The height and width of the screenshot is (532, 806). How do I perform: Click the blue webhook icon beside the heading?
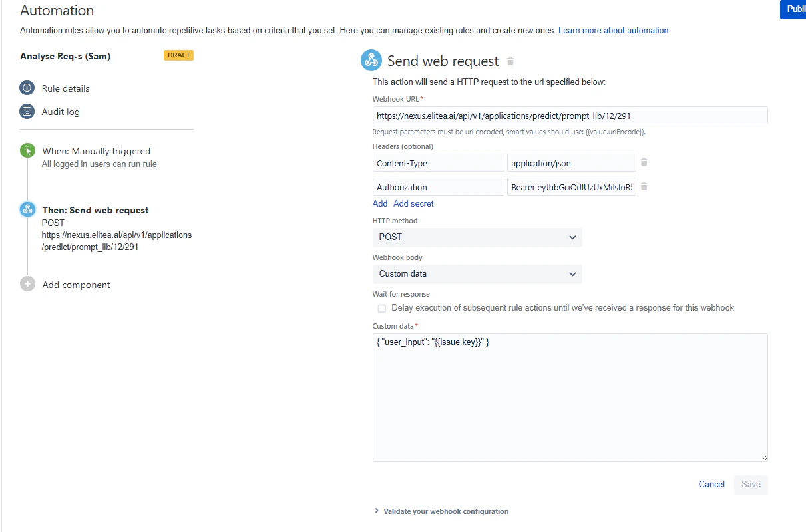[x=371, y=60]
